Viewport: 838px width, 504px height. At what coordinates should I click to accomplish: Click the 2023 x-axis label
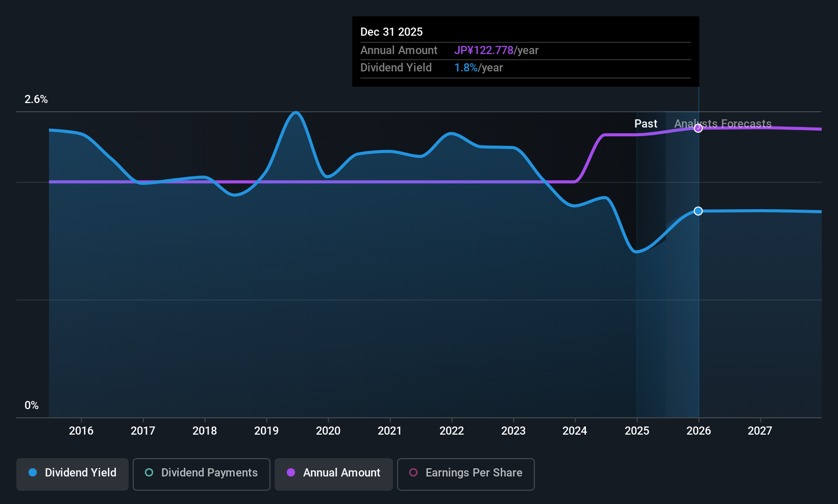tap(513, 431)
